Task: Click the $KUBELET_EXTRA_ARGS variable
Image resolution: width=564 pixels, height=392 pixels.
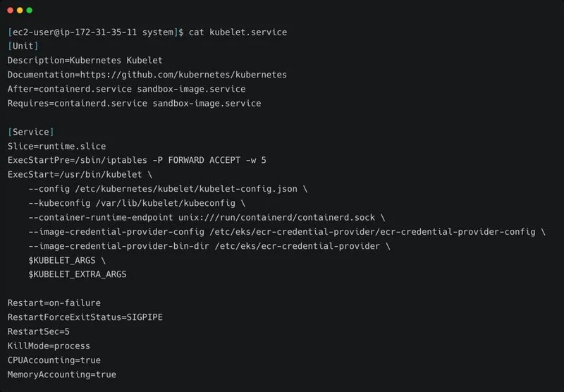Action: [78, 274]
